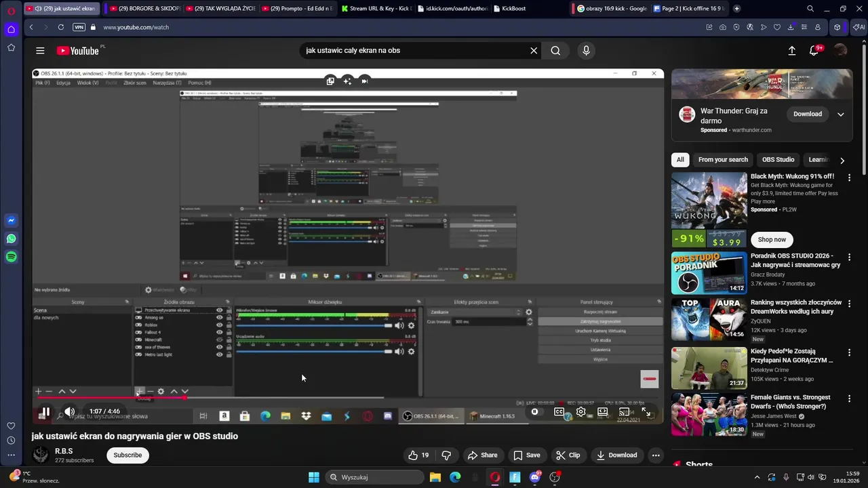The image size is (868, 488).
Task: Toggle closed captions in the player
Action: pos(559,411)
